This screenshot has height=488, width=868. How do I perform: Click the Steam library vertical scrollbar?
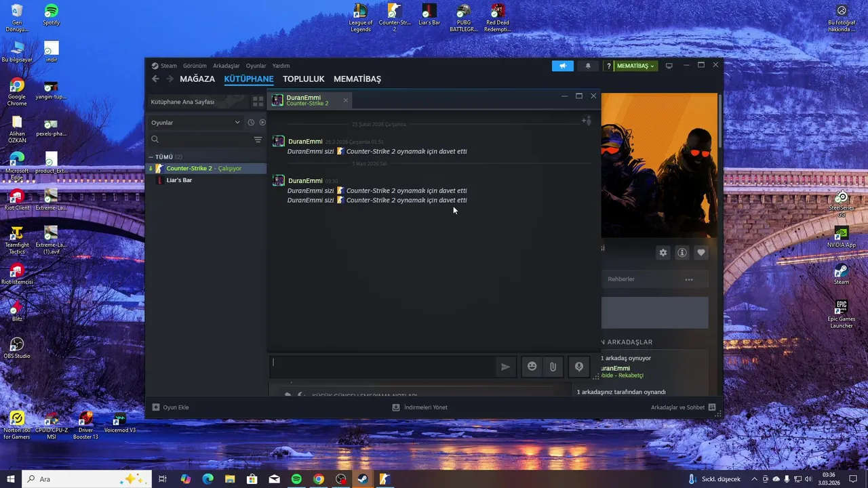point(719,122)
